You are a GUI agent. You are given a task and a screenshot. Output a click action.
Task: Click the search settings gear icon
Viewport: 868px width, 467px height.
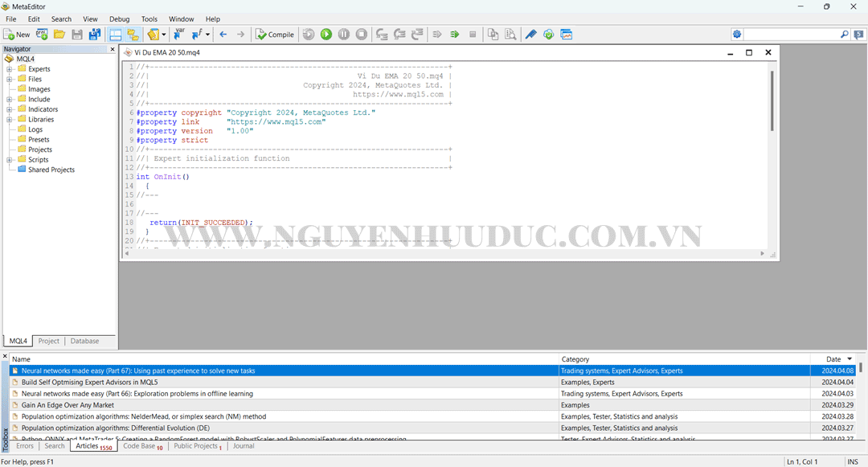coord(737,35)
